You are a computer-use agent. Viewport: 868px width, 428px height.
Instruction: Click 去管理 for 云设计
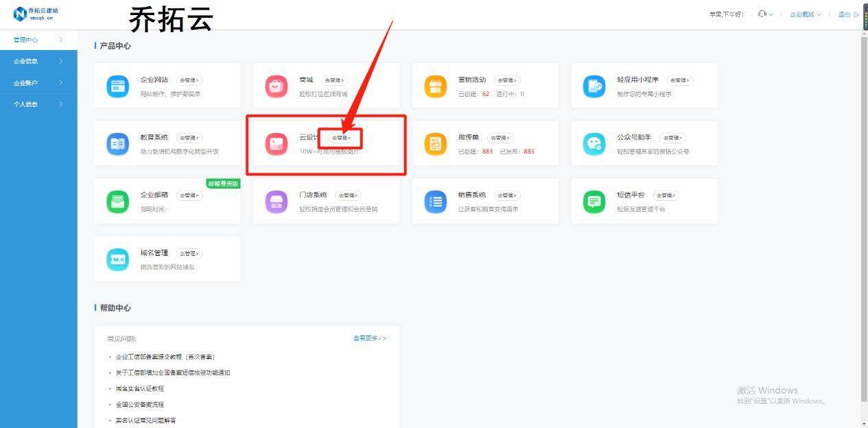341,138
